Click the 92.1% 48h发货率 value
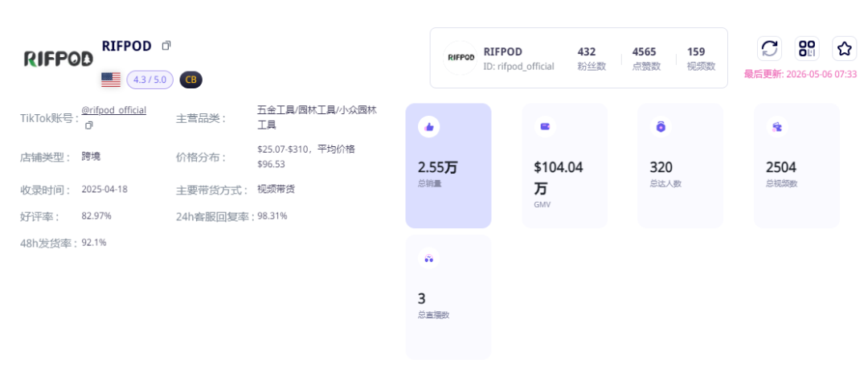Screen dimensions: 868x377 (94, 242)
